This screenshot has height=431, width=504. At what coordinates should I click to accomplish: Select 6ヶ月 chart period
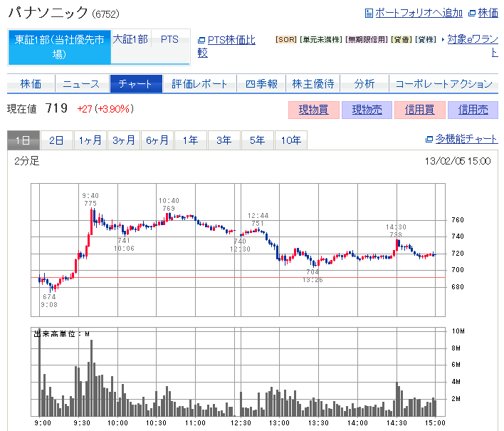point(157,140)
